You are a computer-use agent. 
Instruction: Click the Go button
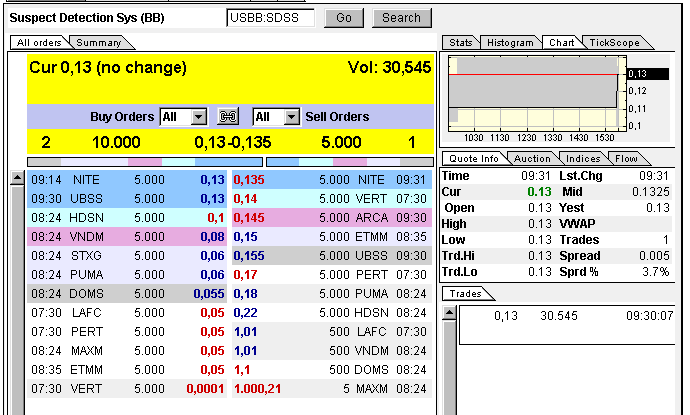pyautogui.click(x=344, y=18)
